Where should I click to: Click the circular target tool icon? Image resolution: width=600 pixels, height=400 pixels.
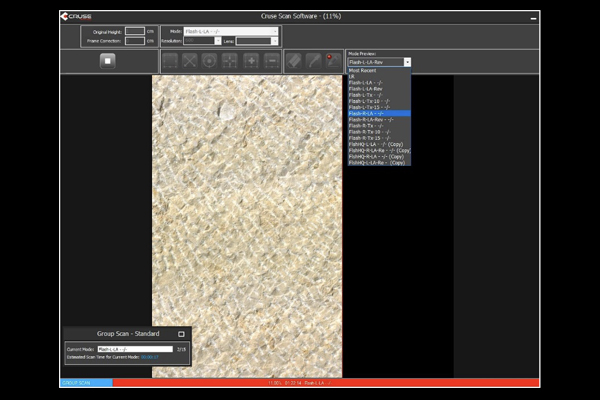coord(210,61)
